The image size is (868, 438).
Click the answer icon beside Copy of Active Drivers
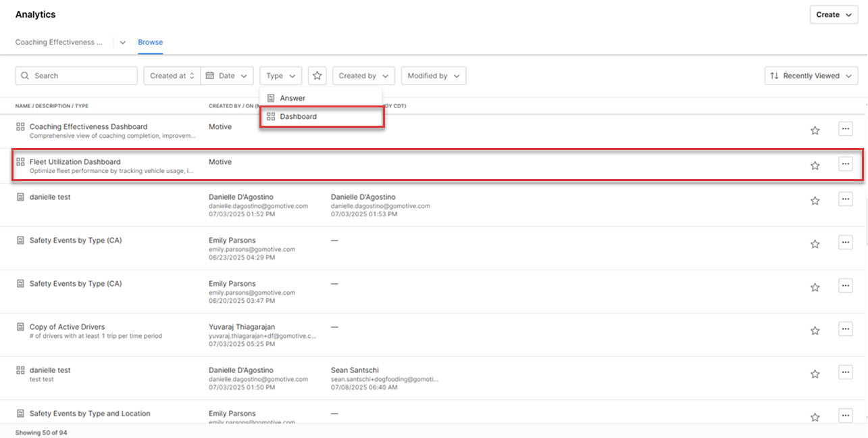click(20, 326)
